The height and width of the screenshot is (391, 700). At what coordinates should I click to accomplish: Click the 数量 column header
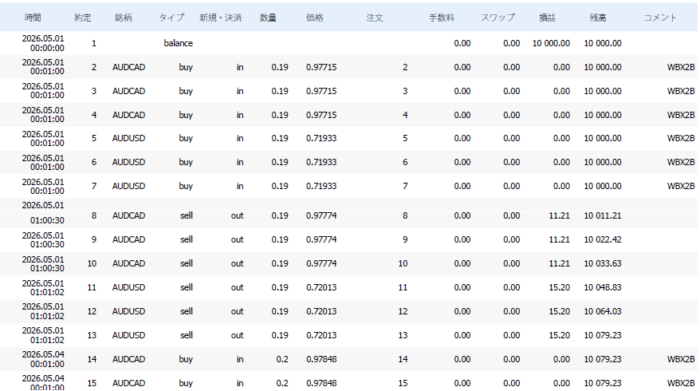(268, 17)
